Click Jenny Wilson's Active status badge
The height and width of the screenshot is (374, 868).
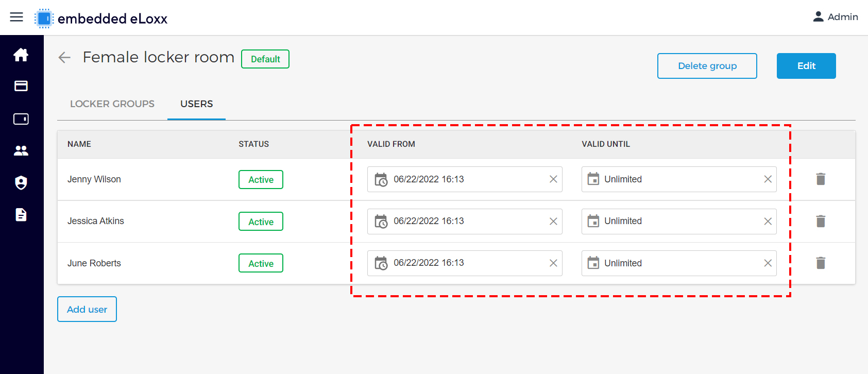tap(261, 179)
